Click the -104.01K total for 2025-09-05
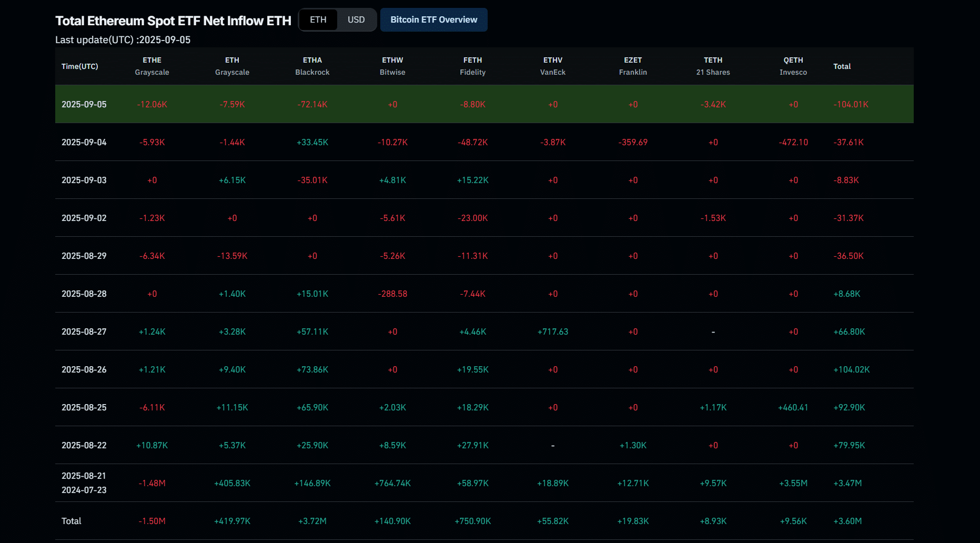The width and height of the screenshot is (980, 543). [x=851, y=104]
